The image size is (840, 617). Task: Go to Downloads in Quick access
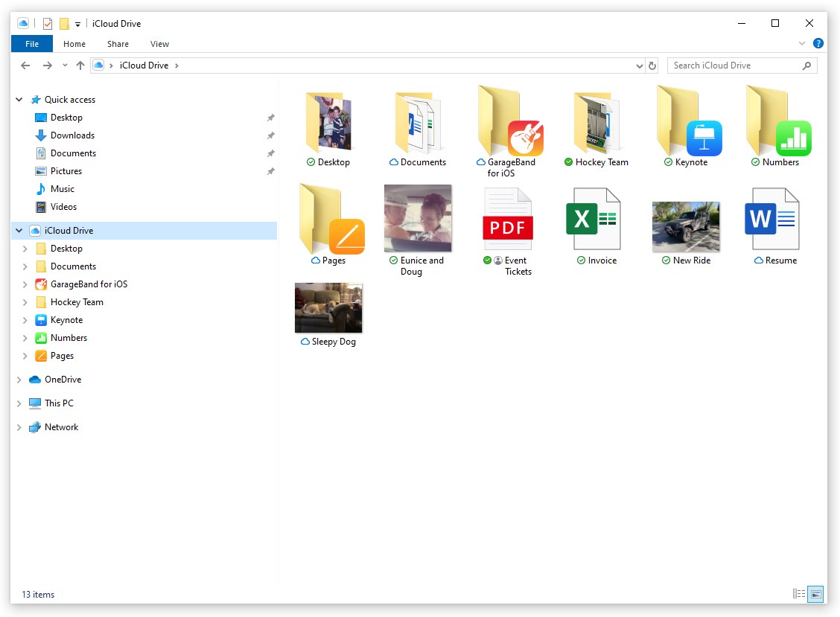(72, 135)
